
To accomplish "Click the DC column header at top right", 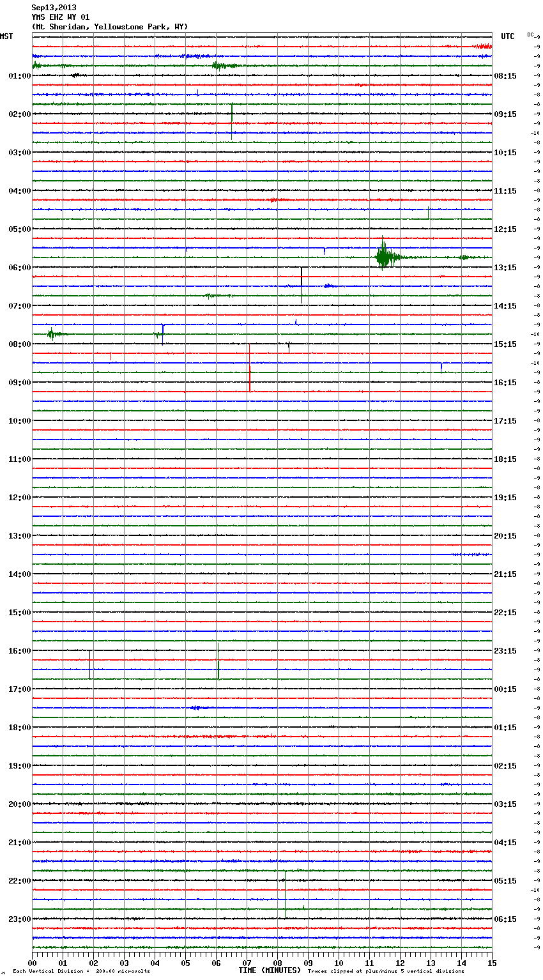I will tap(531, 34).
